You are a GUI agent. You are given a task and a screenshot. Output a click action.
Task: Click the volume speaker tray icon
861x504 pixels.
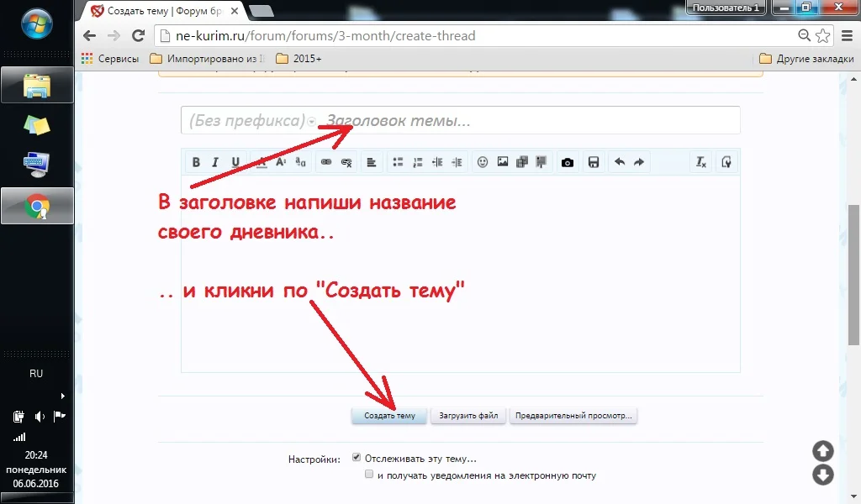click(39, 417)
